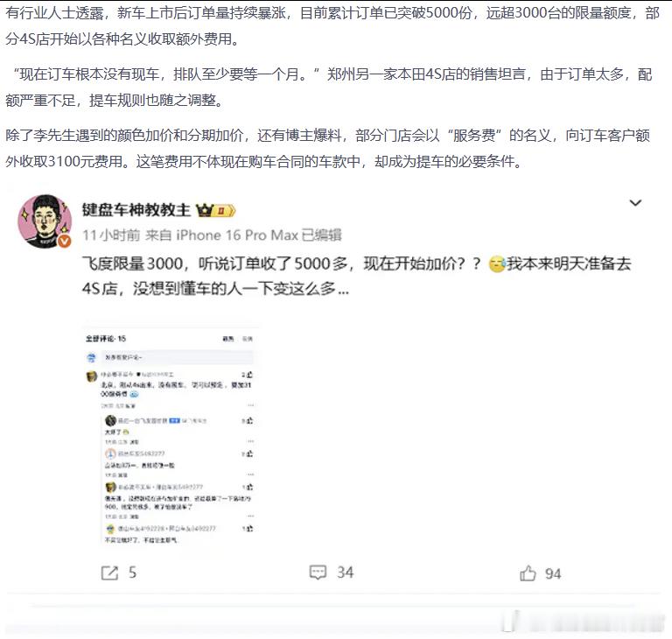Viewport: 672px width, 639px height.
Task: Click the post text starting 飞度限量3000
Action: click(x=357, y=276)
